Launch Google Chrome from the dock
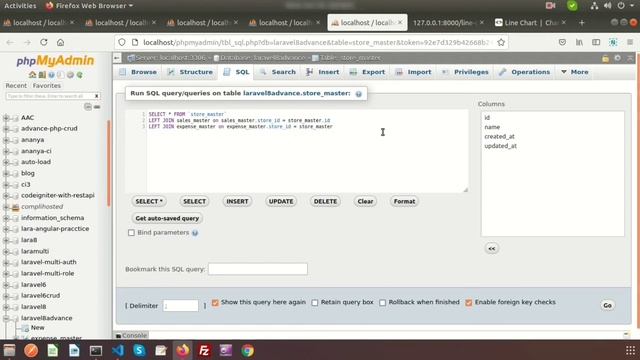 point(247,350)
